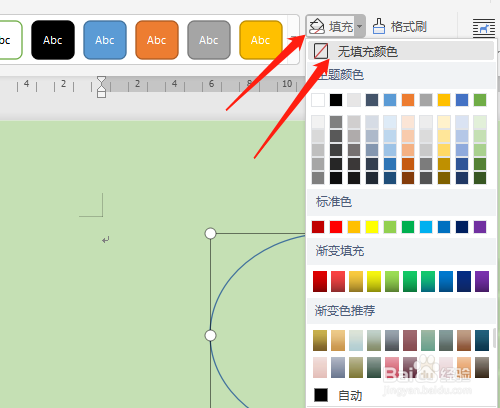This screenshot has height=408, width=500.
Task: Pick first olive-gold recommended gradient
Action: [320, 340]
